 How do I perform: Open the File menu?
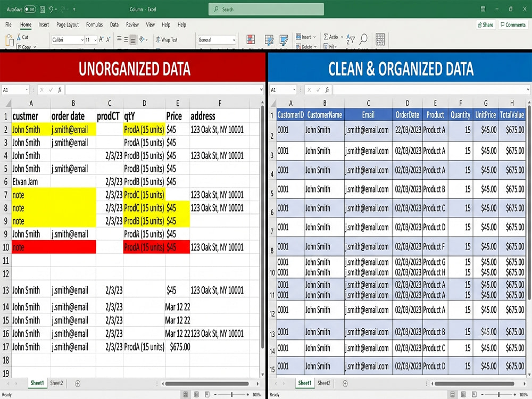pyautogui.click(x=9, y=25)
